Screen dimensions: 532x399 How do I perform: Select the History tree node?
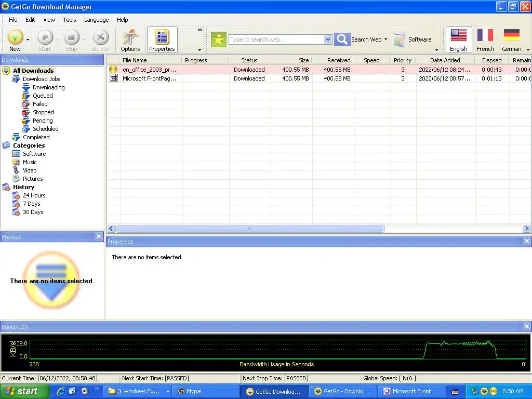(x=23, y=187)
